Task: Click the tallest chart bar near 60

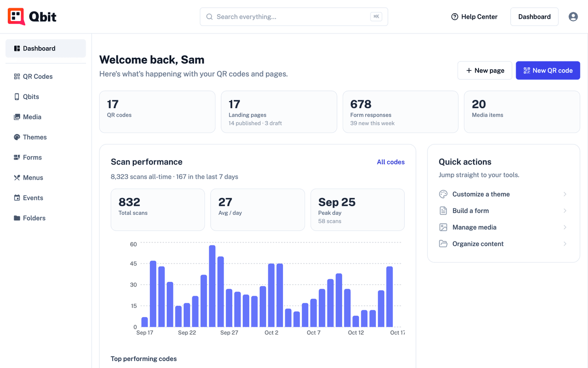Action: point(212,286)
